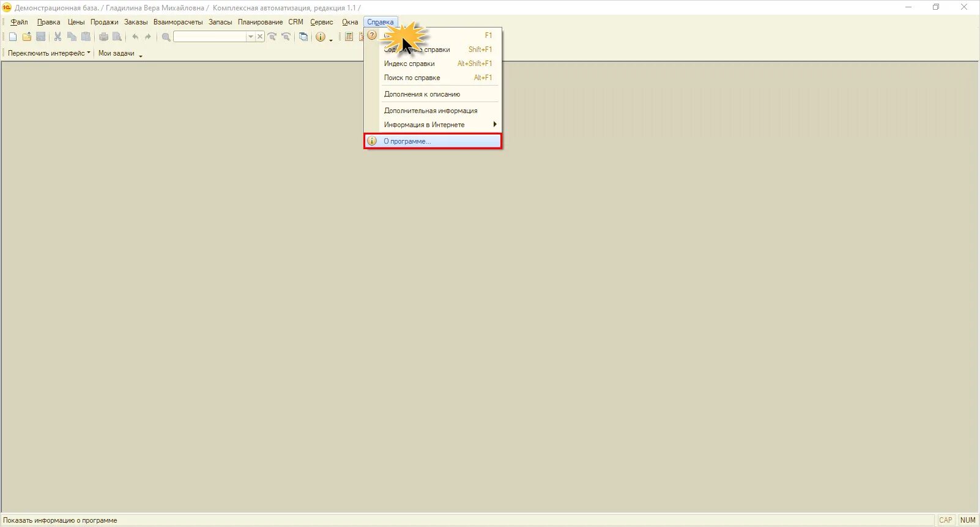Screen dimensions: 980x527
Task: Minimize the application window
Action: [x=908, y=7]
